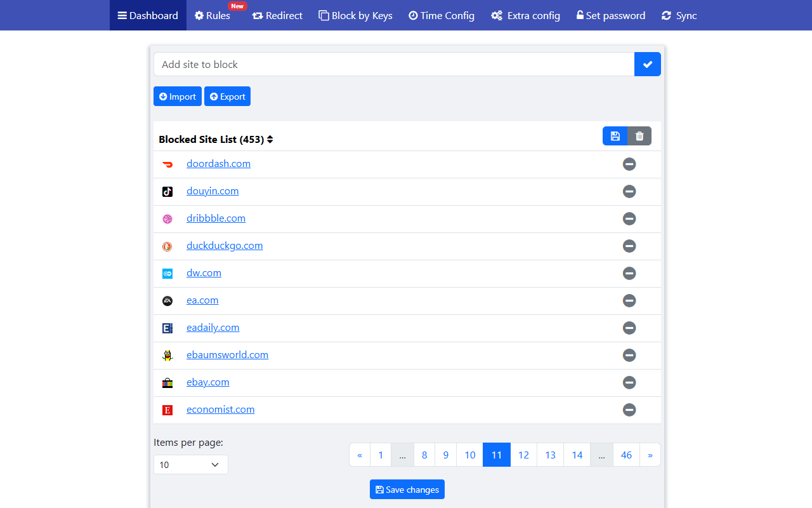Open Set password page
This screenshot has height=508, width=812.
coord(610,15)
